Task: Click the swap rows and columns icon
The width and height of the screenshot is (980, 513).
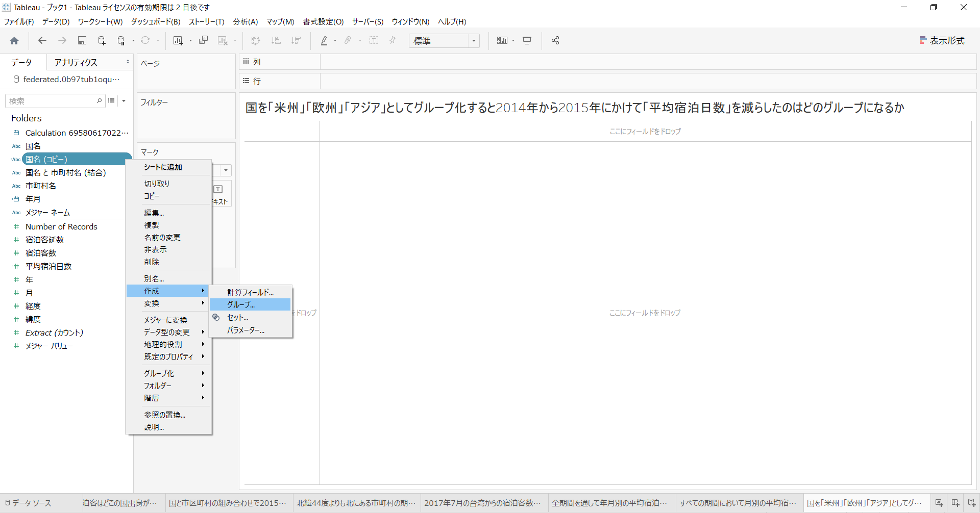Action: pos(256,41)
